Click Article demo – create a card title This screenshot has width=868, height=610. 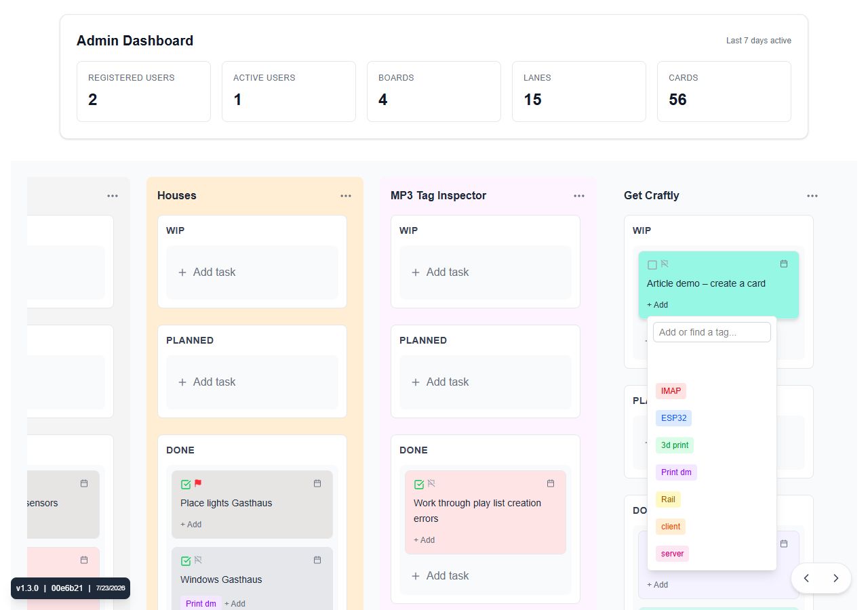coord(706,283)
